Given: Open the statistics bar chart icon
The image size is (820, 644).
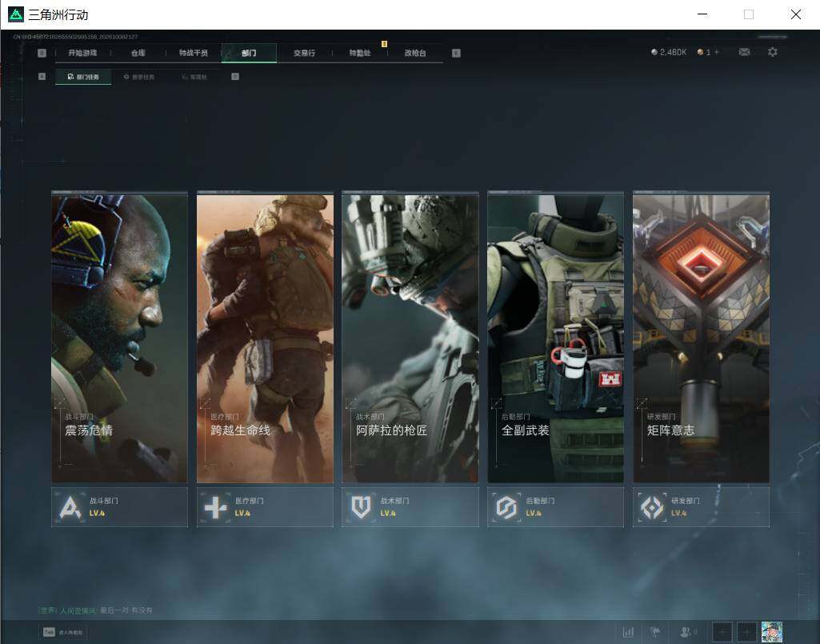Looking at the screenshot, I should [628, 632].
